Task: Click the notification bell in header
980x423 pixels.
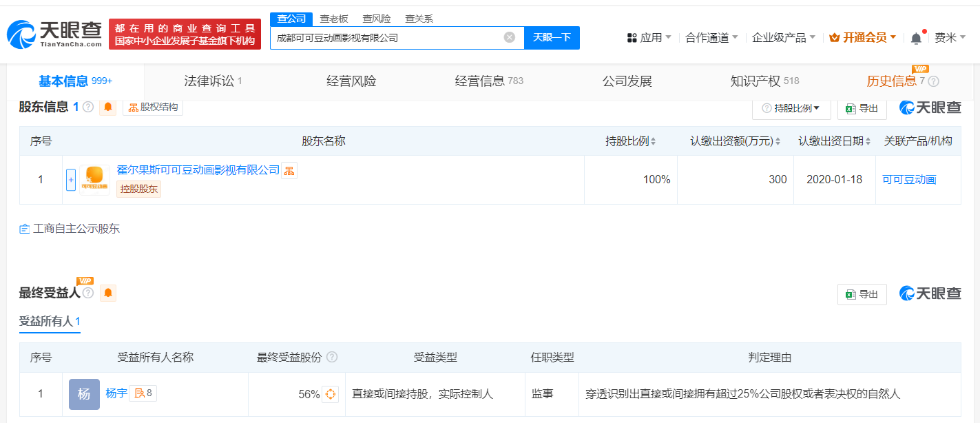Action: click(916, 39)
